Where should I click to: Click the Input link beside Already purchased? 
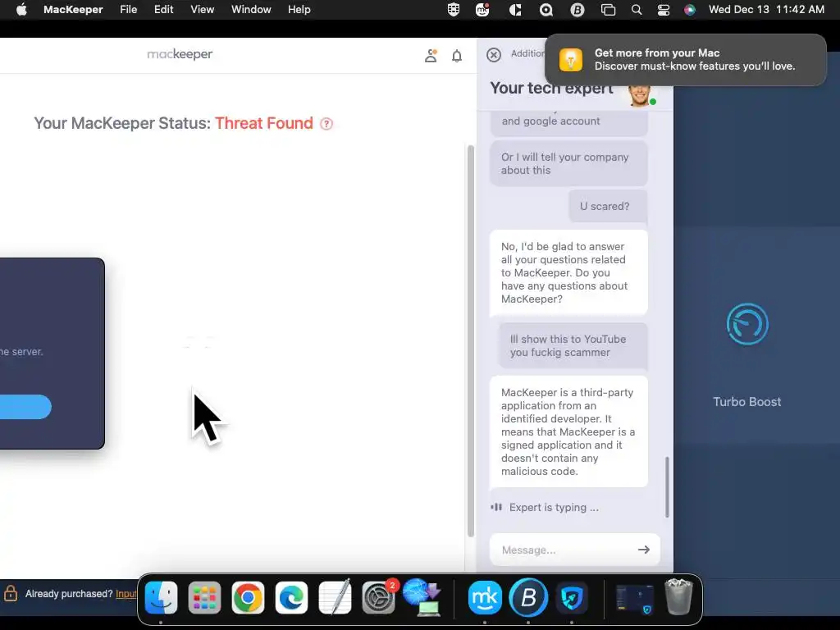point(126,594)
